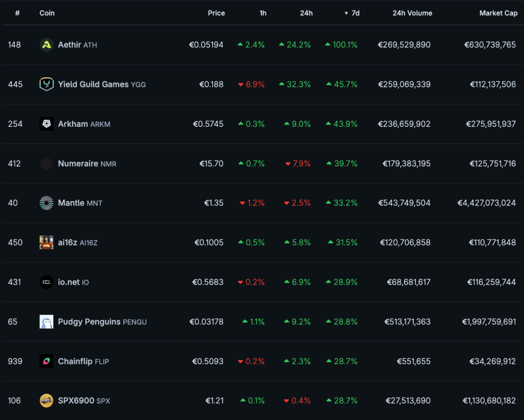This screenshot has height=420, width=524.
Task: Click Arkham 24h volume €236,659,902
Action: (x=404, y=124)
